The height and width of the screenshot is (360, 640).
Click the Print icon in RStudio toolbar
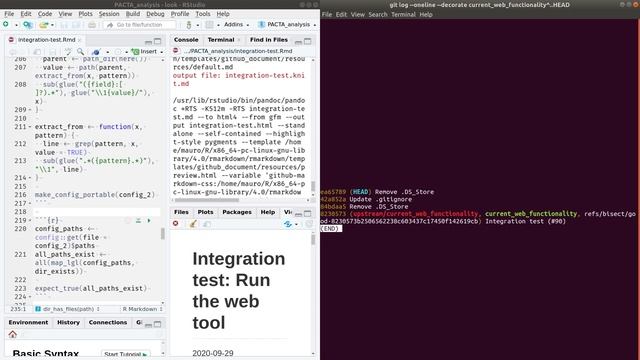[92, 25]
